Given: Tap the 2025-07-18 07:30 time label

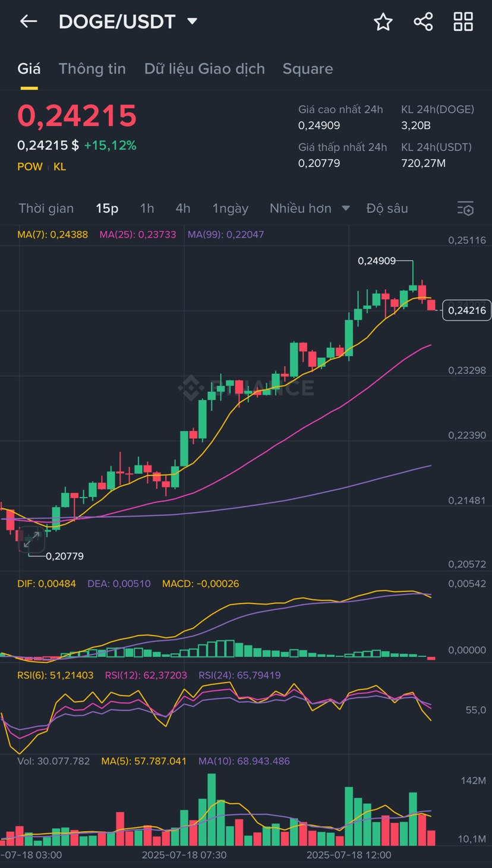Looking at the screenshot, I should pyautogui.click(x=184, y=855).
